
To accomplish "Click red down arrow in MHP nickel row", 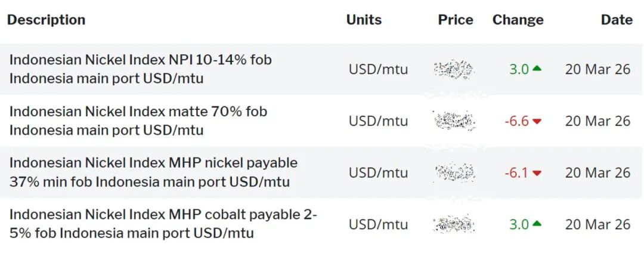I will tap(537, 173).
